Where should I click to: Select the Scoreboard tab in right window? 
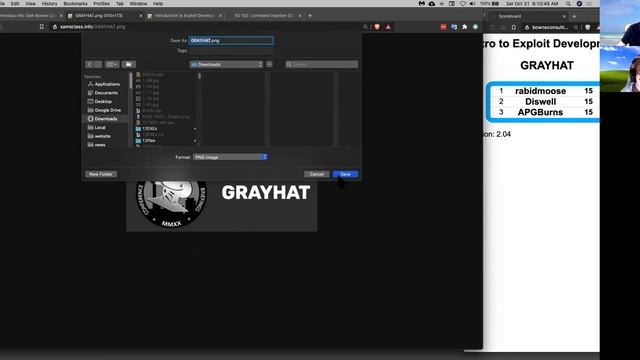click(x=526, y=16)
